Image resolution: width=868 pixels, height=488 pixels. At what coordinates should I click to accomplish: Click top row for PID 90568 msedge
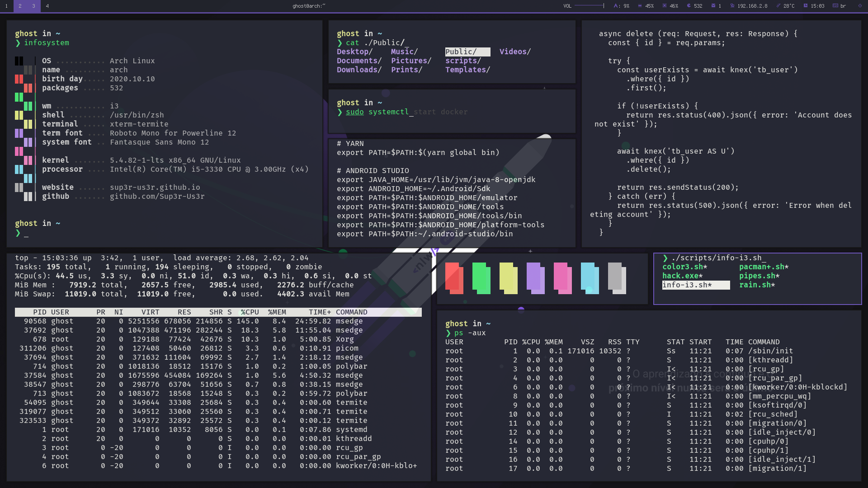(x=218, y=321)
